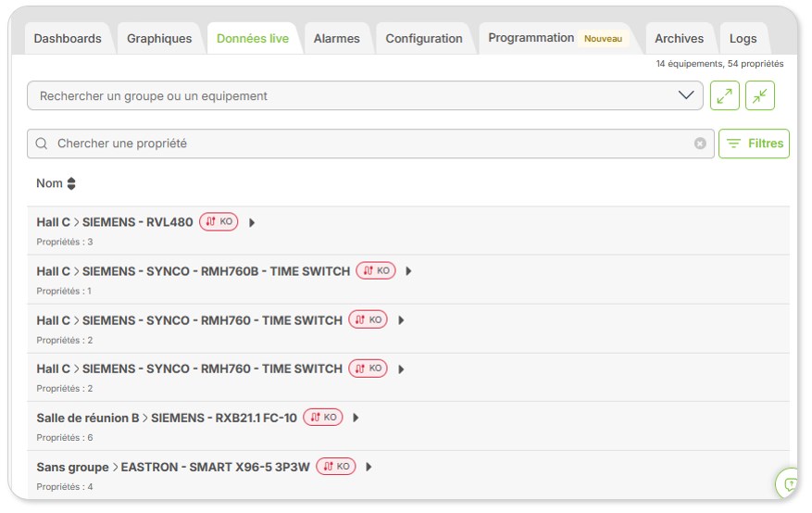The height and width of the screenshot is (513, 812).
Task: Open the Configuration tab
Action: (424, 38)
